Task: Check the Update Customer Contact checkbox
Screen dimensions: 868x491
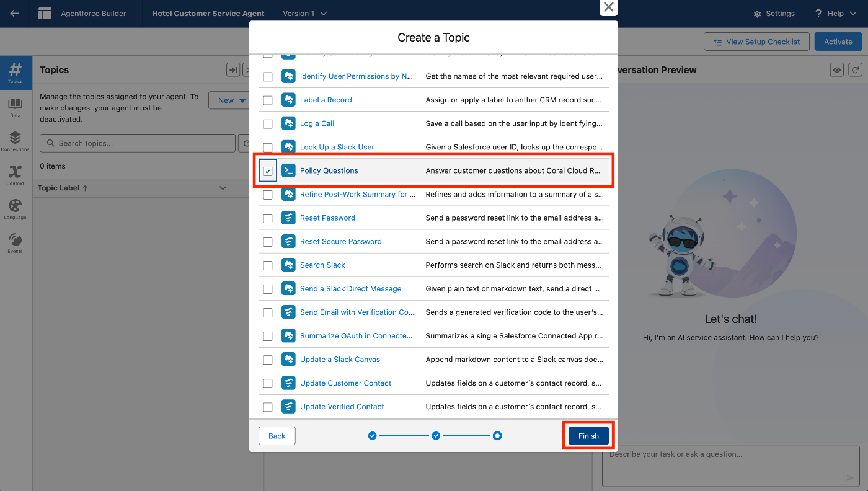Action: [x=268, y=383]
